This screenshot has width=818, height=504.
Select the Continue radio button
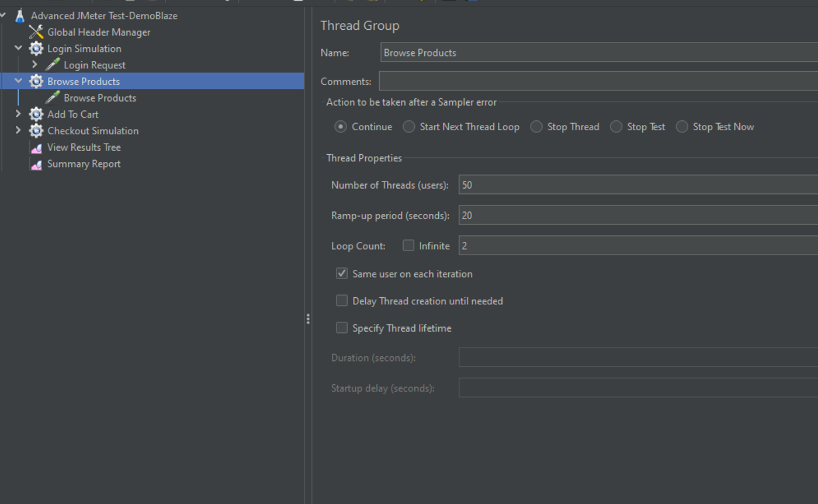pos(341,127)
